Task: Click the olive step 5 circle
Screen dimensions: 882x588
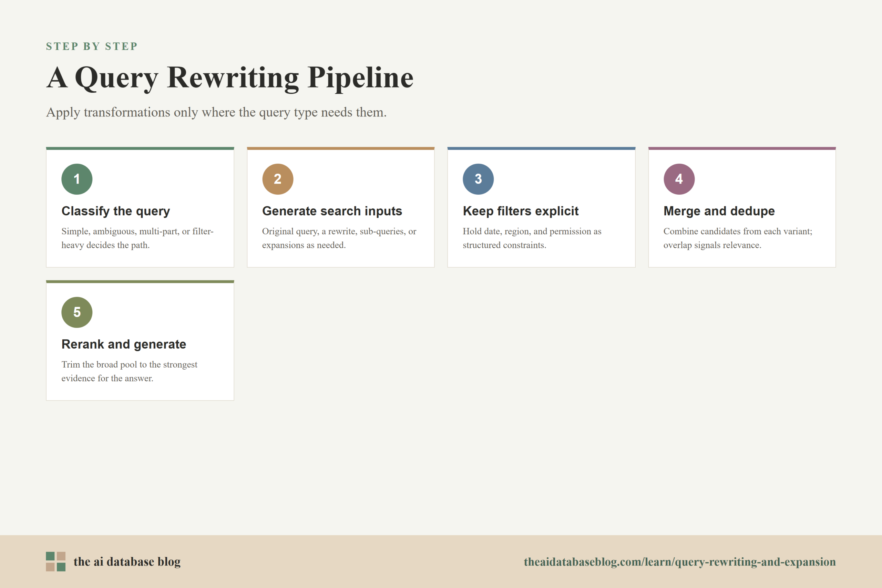Action: (77, 312)
